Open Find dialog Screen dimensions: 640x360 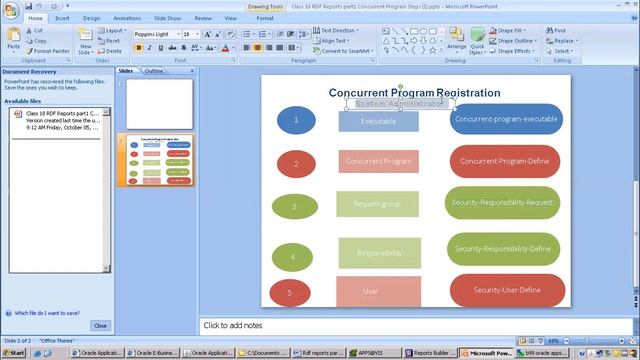tap(556, 30)
